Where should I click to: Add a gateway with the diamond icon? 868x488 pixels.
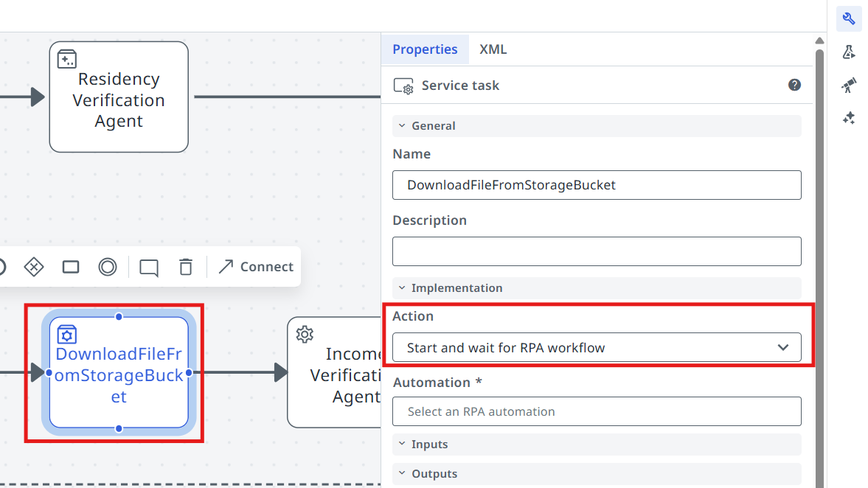[x=34, y=267]
